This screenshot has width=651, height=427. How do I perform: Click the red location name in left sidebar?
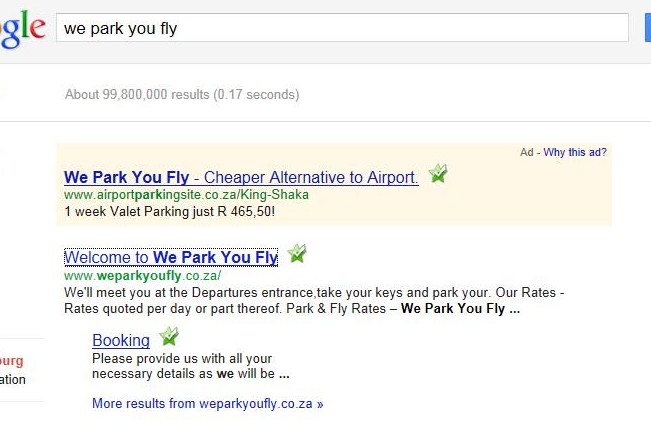tap(12, 361)
